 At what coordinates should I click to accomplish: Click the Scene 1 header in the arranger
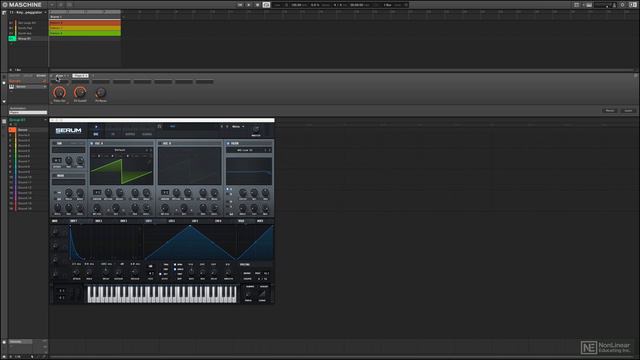(x=85, y=17)
